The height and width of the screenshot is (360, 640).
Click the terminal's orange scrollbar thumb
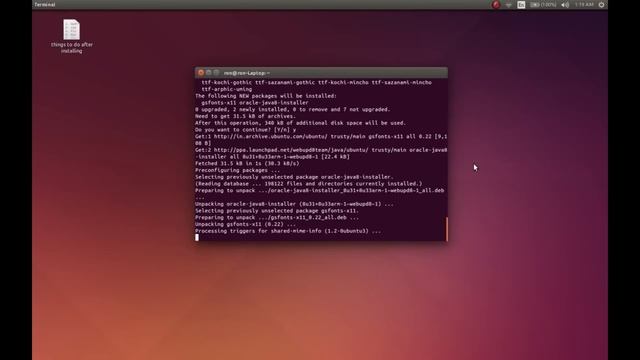(x=447, y=229)
